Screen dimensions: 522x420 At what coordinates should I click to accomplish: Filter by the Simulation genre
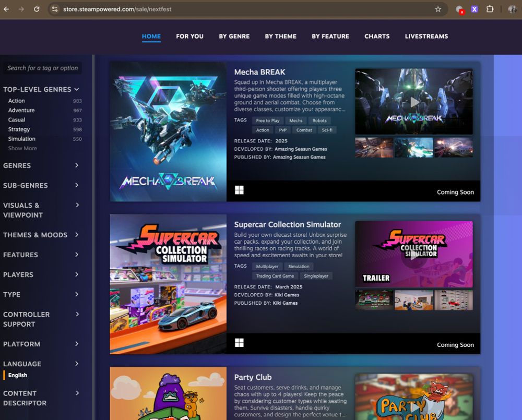pos(21,139)
